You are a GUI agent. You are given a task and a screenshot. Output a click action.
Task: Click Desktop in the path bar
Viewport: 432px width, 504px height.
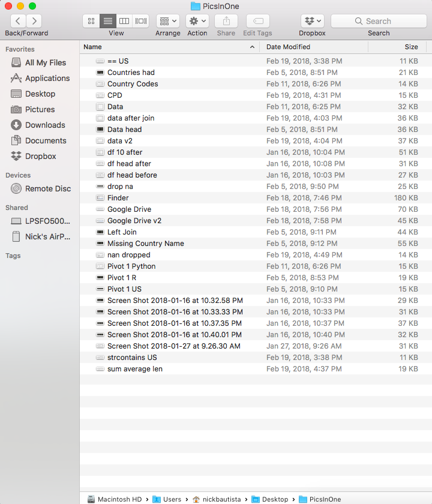[x=275, y=499]
